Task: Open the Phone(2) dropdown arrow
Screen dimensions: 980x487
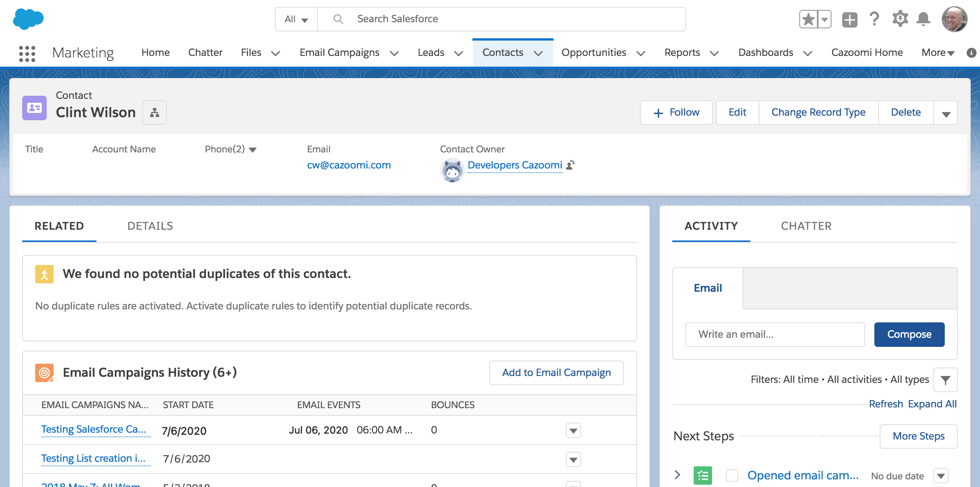Action: 253,150
